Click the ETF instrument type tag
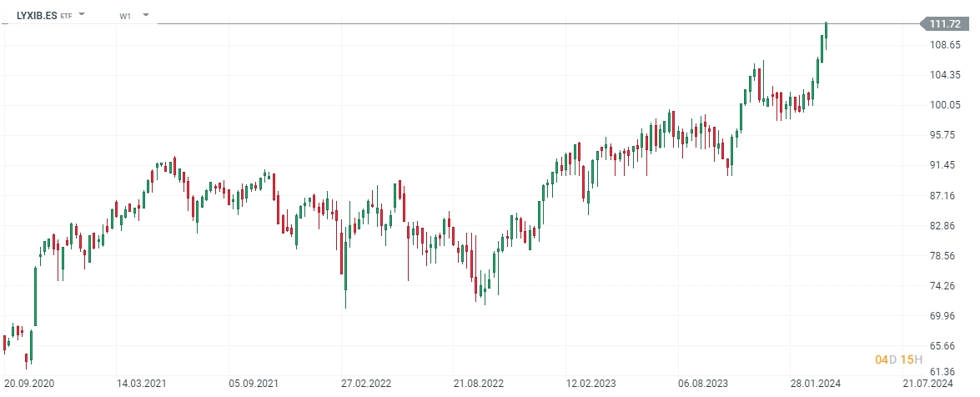980x397 pixels. tap(67, 16)
